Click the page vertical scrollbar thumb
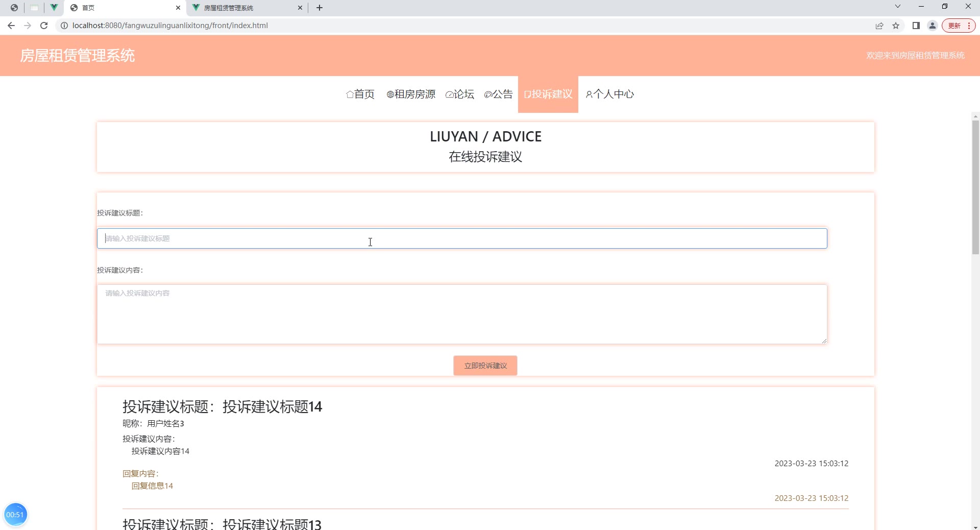980x530 pixels. tap(975, 187)
